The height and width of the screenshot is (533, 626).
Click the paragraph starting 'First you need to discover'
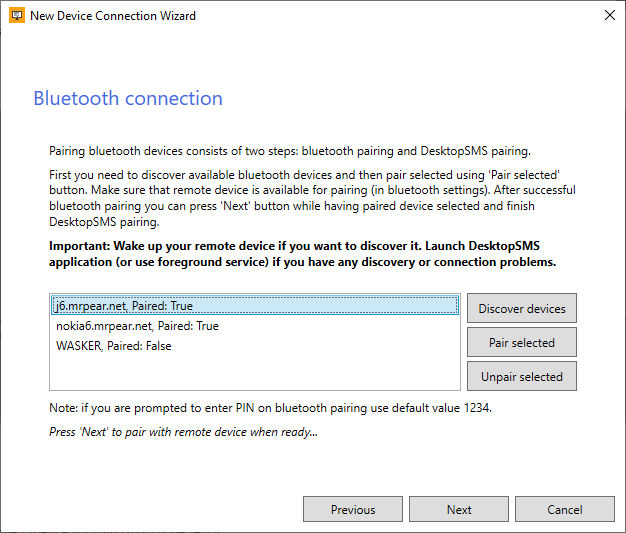click(x=310, y=190)
